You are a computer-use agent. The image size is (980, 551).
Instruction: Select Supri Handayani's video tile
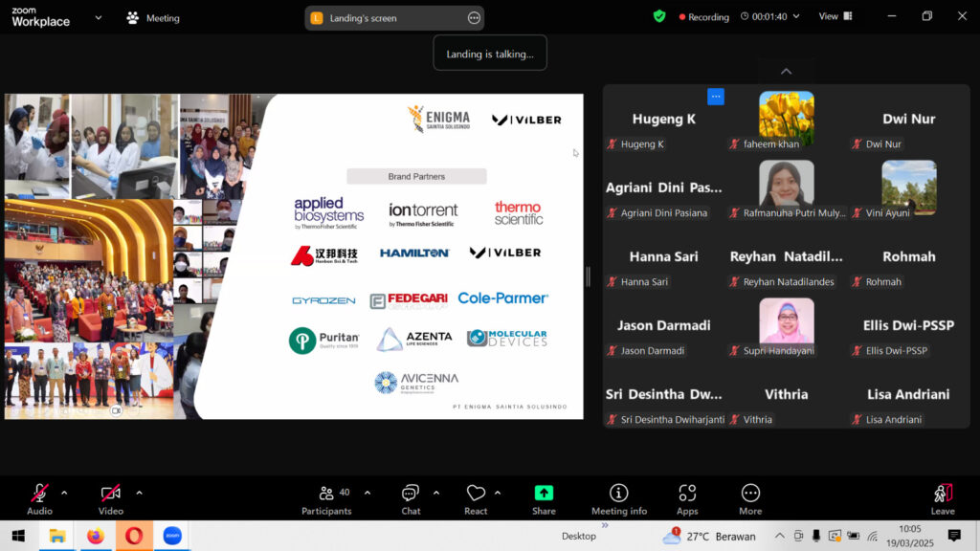[x=787, y=327]
